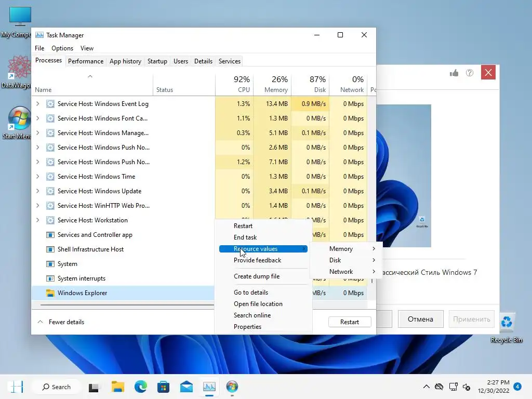
Task: Switch to the Details tab
Action: pyautogui.click(x=203, y=61)
